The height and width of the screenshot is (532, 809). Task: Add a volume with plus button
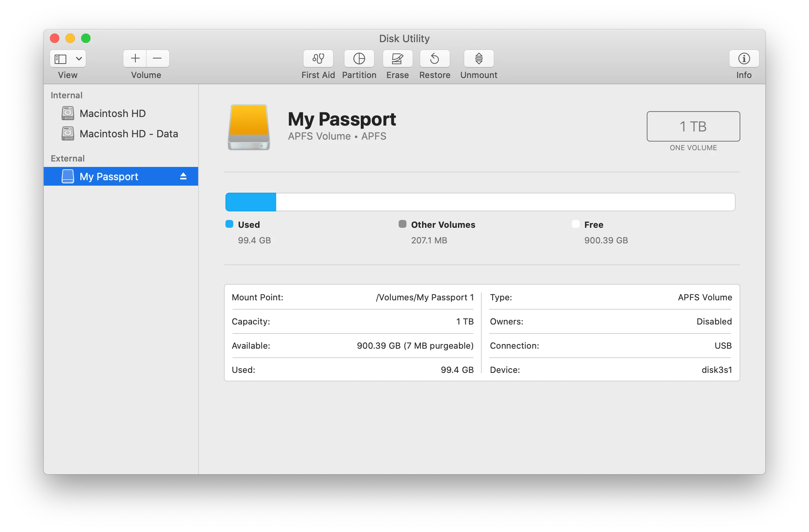click(135, 59)
